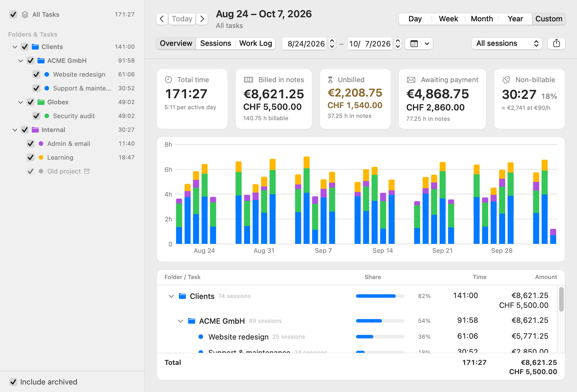Click the Website redesign share bar
Screen dimensions: 577x392
pyautogui.click(x=380, y=337)
